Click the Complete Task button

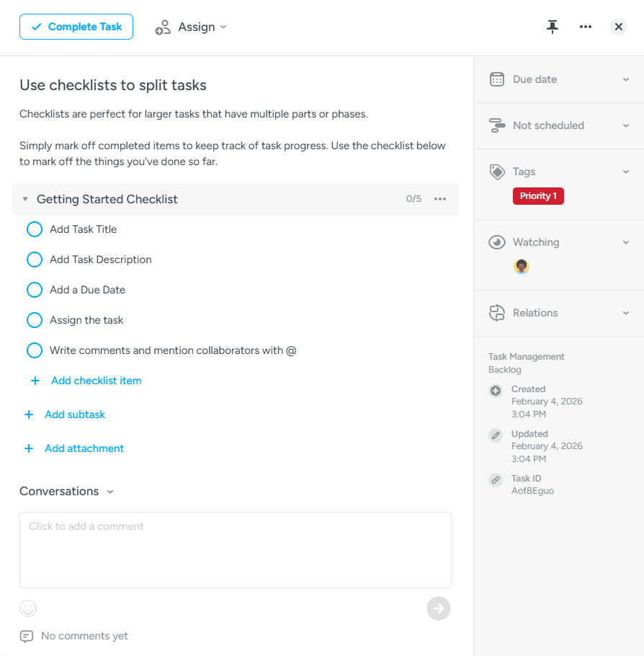pyautogui.click(x=76, y=27)
